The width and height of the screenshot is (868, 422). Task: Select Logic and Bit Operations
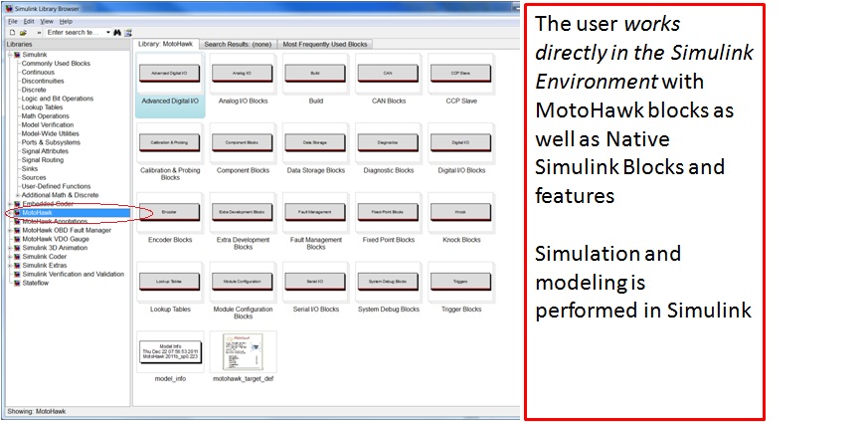point(57,99)
